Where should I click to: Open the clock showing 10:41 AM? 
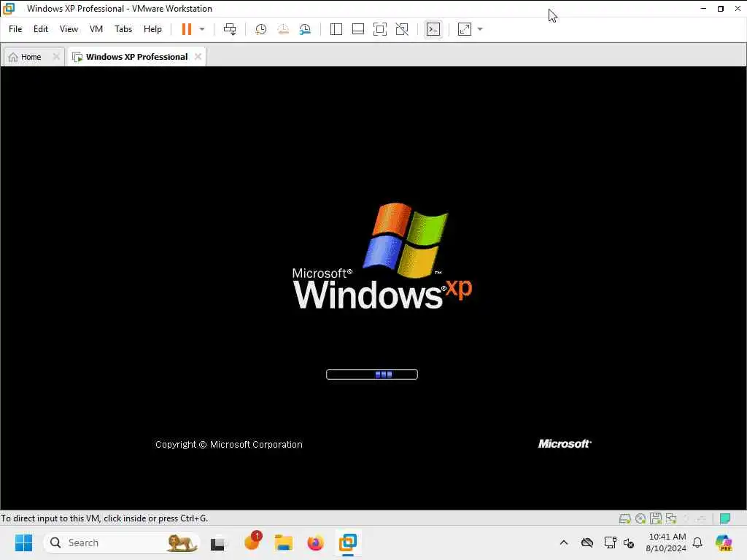(666, 542)
